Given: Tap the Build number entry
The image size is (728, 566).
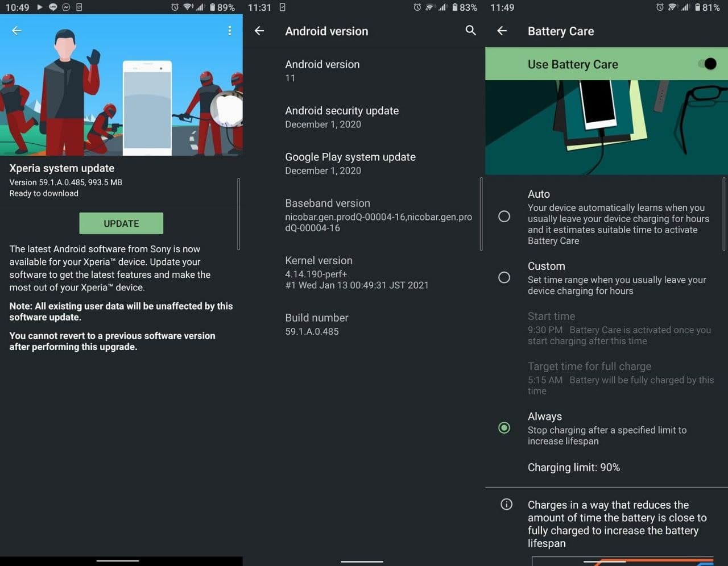Looking at the screenshot, I should pos(317,324).
